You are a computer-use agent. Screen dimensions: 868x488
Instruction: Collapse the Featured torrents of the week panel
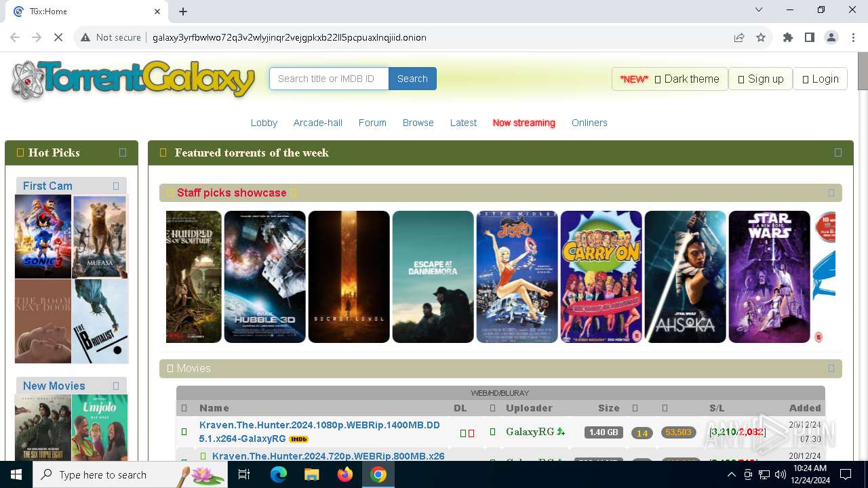pos(838,152)
